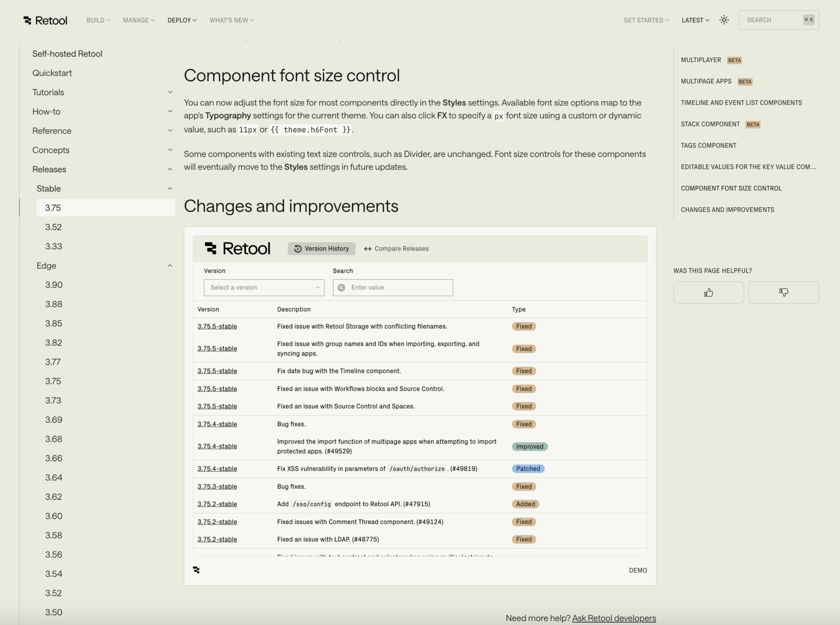Image resolution: width=840 pixels, height=625 pixels.
Task: Click the small Retool icon beside DEMO
Action: click(x=196, y=570)
